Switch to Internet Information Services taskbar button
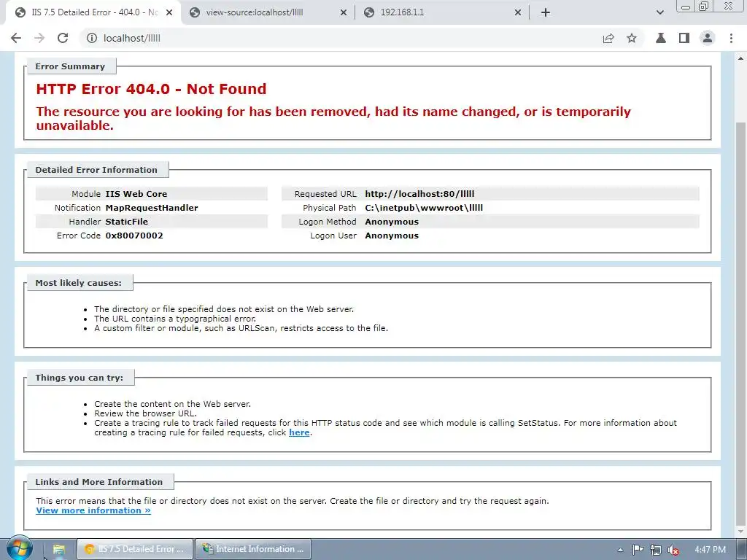Image resolution: width=747 pixels, height=560 pixels. coord(253,549)
